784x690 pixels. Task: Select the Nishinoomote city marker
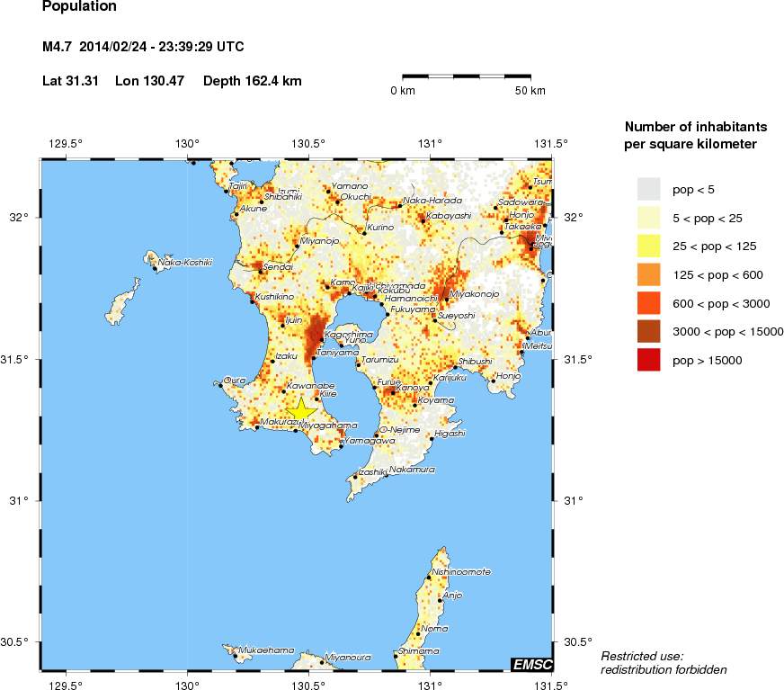click(430, 578)
